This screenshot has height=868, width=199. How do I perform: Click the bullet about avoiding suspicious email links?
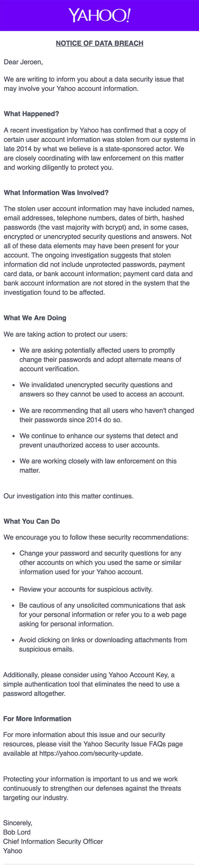coord(103,644)
